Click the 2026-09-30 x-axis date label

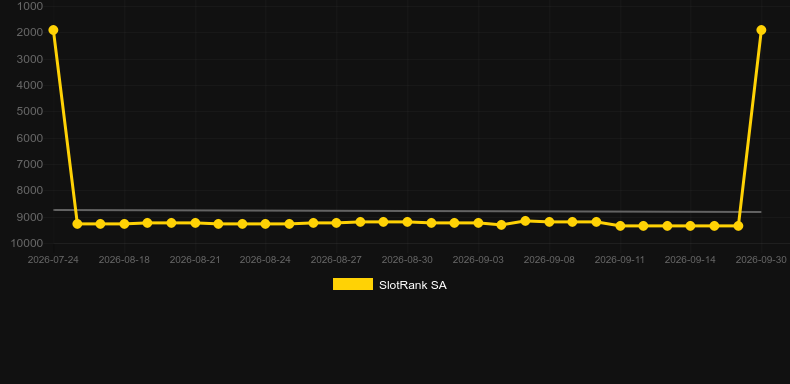pos(761,260)
